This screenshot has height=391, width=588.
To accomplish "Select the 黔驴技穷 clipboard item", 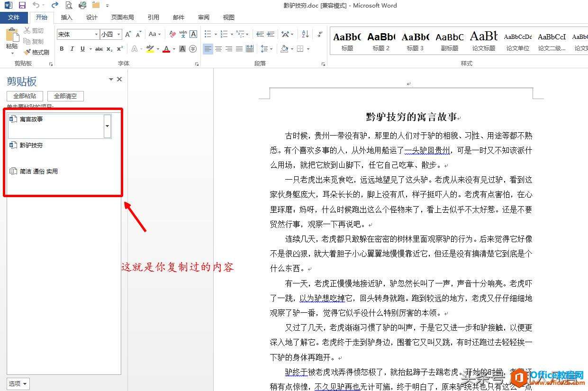I will click(x=31, y=145).
